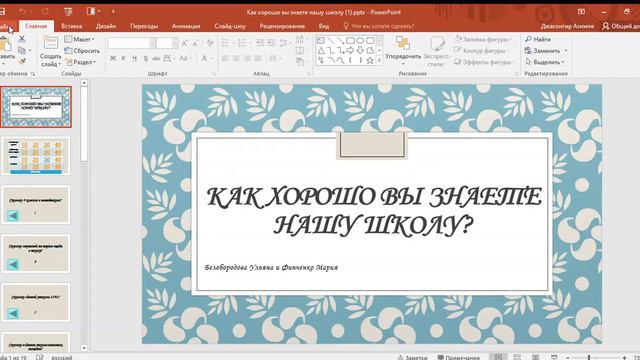
Task: Open the font size combo box
Action: pos(167,43)
